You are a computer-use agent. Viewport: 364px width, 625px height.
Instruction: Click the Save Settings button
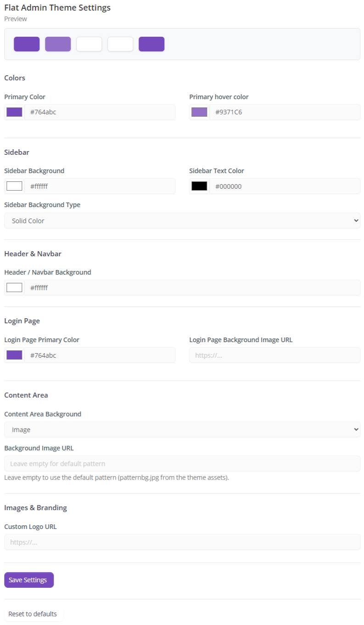click(29, 580)
